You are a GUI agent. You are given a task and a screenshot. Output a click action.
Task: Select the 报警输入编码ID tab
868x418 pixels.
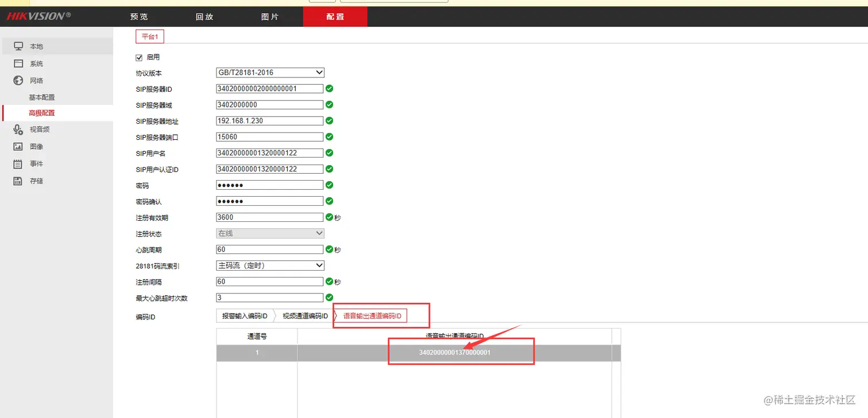pos(245,316)
